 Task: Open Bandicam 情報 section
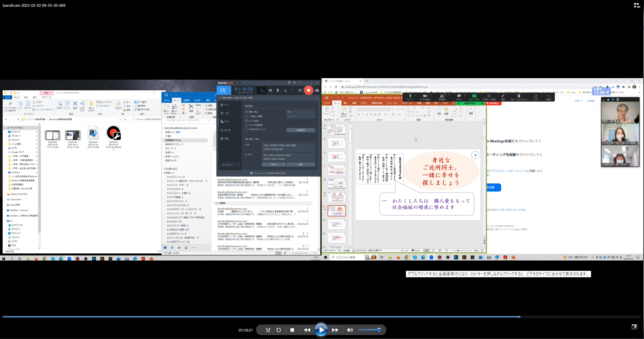pos(225,138)
